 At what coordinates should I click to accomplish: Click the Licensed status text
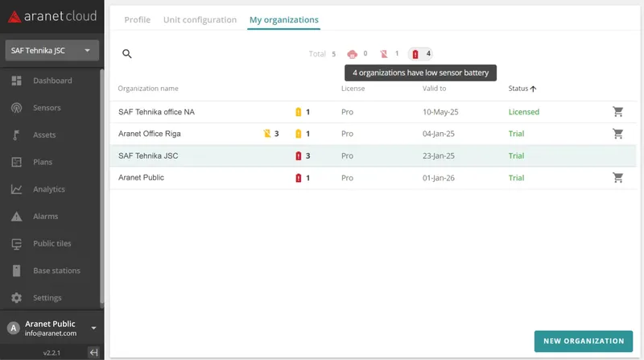click(524, 112)
